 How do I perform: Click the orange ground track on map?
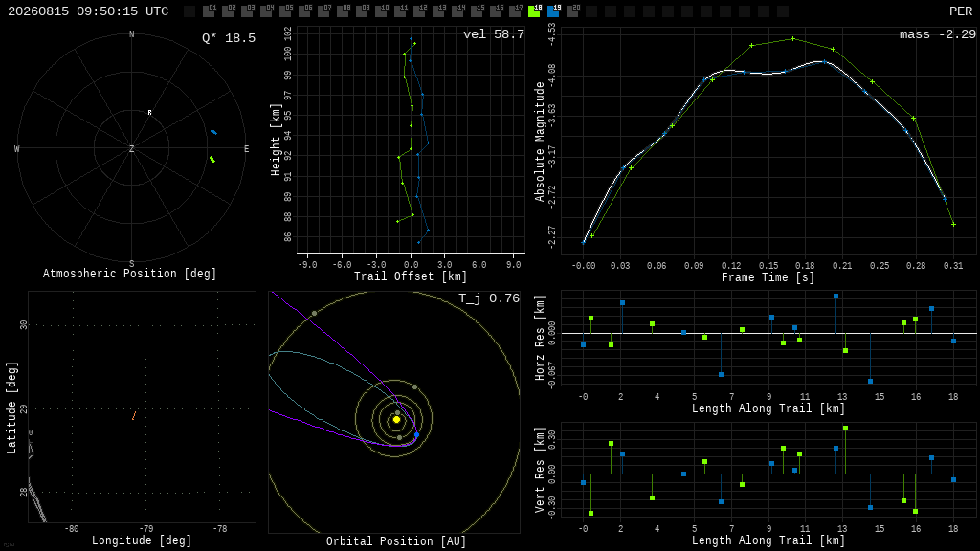point(134,415)
